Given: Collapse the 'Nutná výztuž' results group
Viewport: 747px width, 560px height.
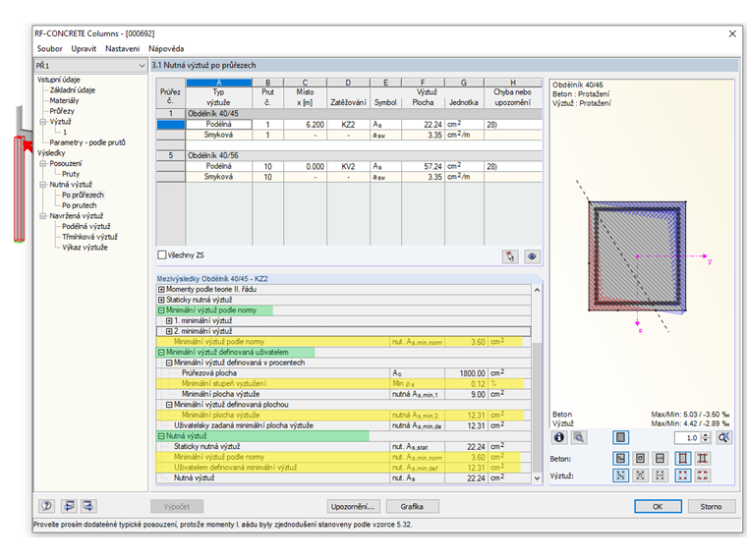Looking at the screenshot, I should 162,435.
